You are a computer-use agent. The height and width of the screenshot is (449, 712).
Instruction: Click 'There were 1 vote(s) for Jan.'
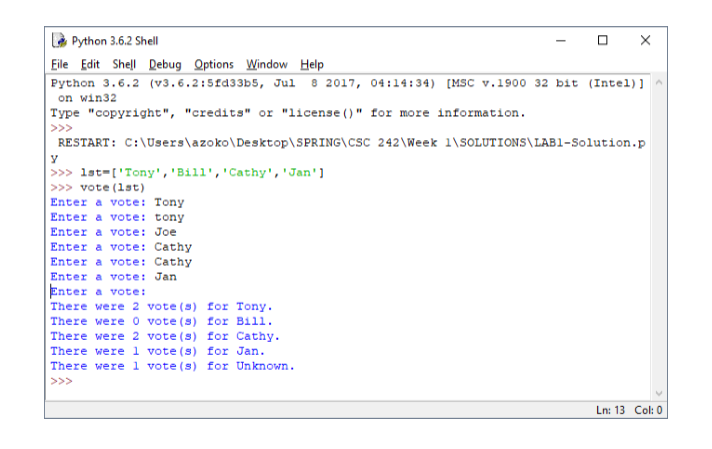pos(158,351)
